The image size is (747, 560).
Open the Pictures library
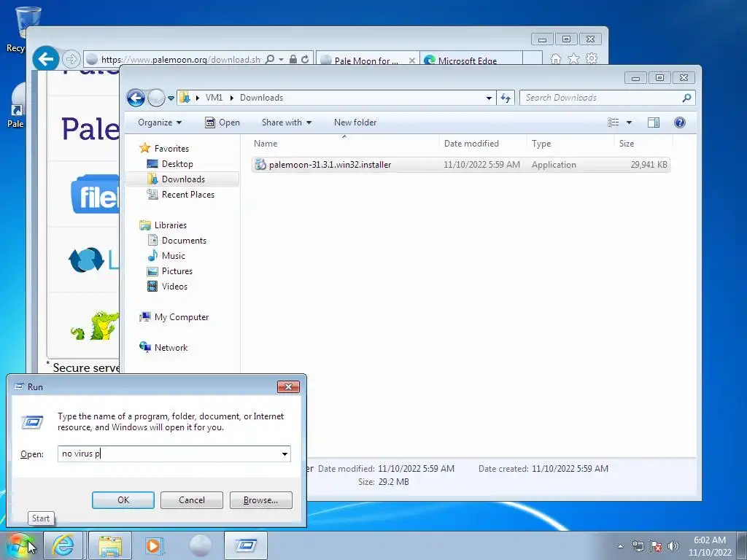177,271
